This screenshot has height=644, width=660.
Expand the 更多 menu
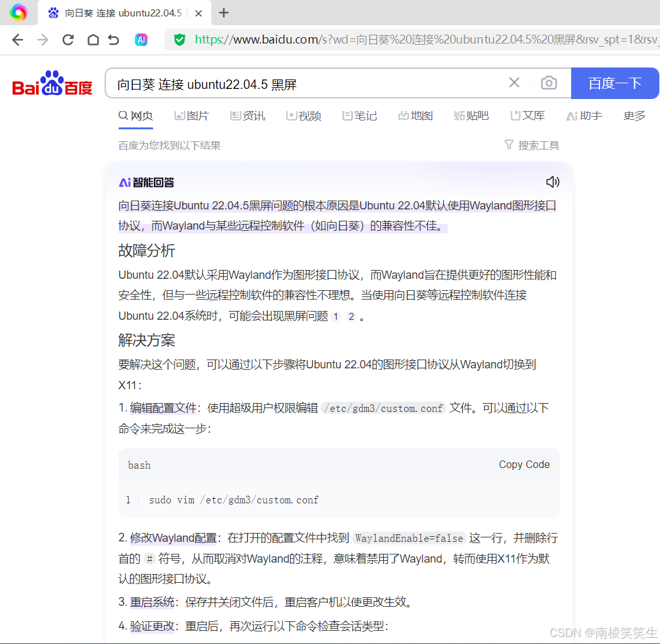tap(634, 115)
